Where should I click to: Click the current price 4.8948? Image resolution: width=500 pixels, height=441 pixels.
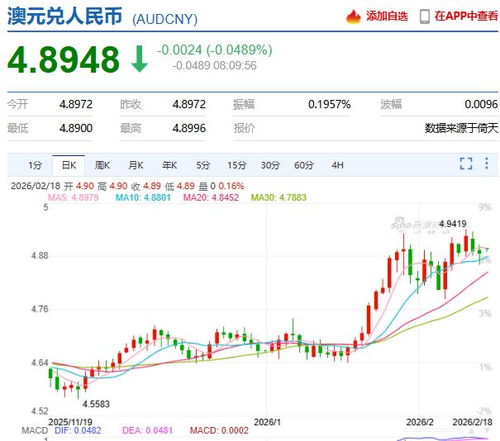click(x=63, y=59)
